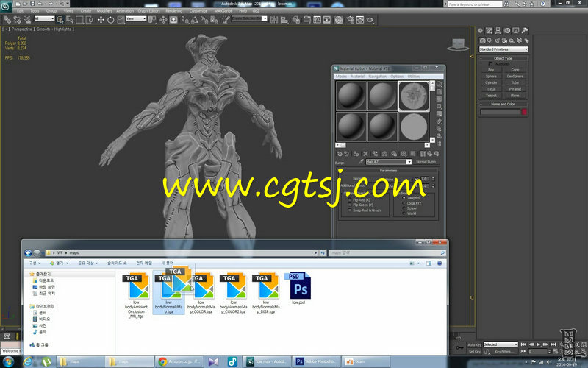588x368 pixels.
Task: Select the Local XYZ radio button
Action: tap(404, 203)
